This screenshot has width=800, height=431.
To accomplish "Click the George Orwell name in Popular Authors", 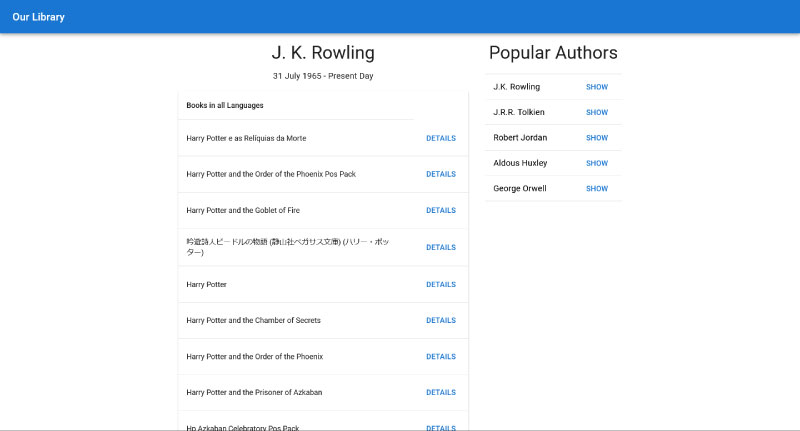I will pos(520,188).
